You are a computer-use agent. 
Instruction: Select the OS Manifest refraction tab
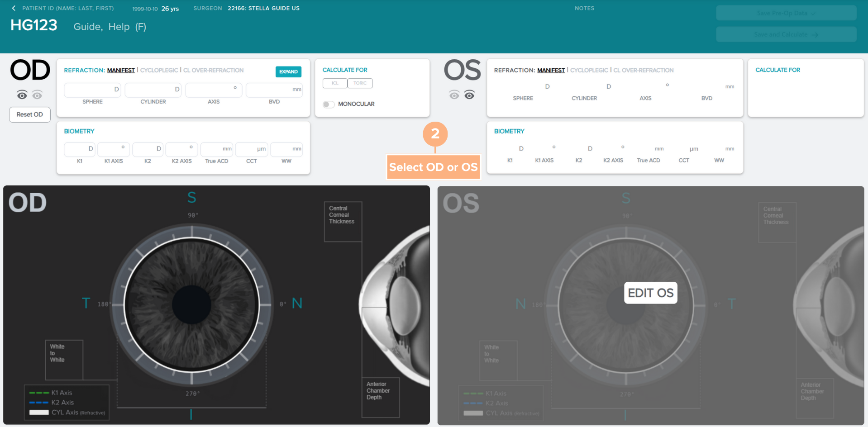point(551,70)
